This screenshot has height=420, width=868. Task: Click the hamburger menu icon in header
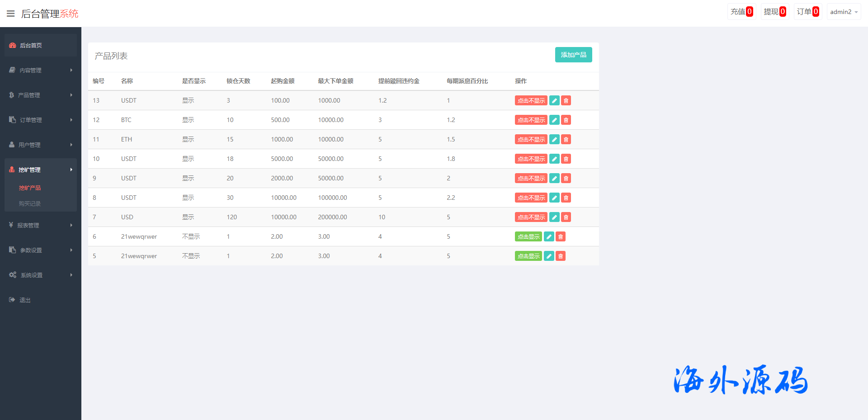point(11,14)
